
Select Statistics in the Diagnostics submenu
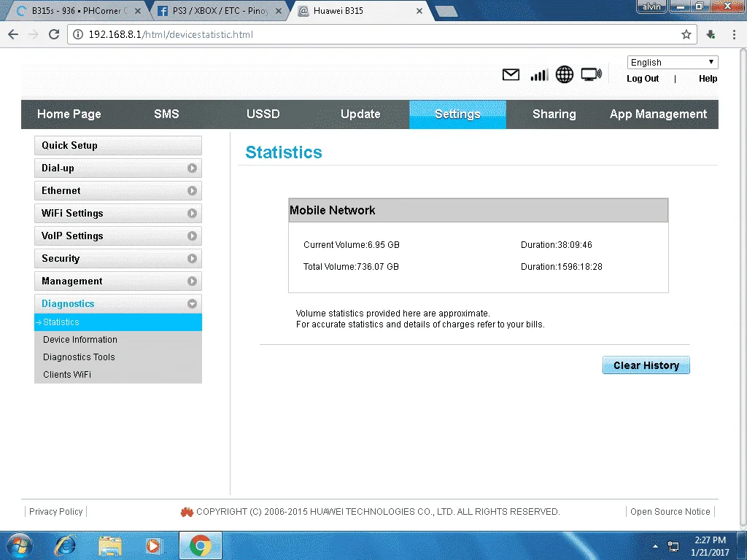(118, 322)
